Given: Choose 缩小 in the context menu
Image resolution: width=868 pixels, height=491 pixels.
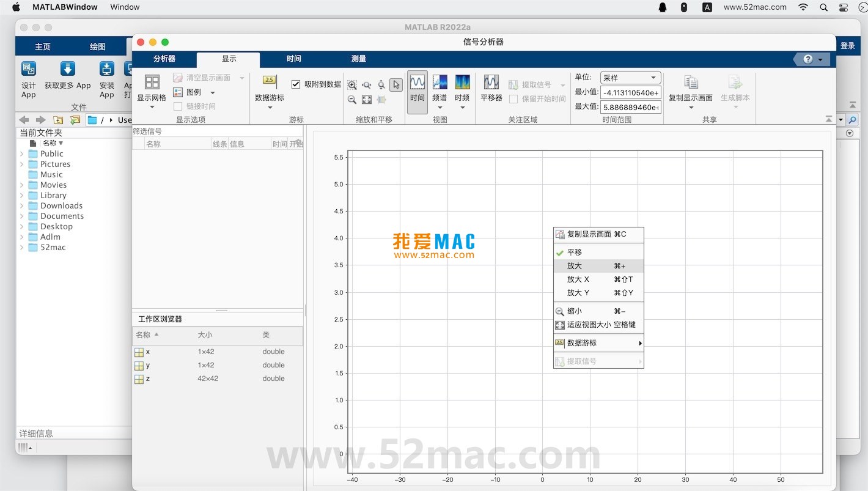Looking at the screenshot, I should [598, 311].
